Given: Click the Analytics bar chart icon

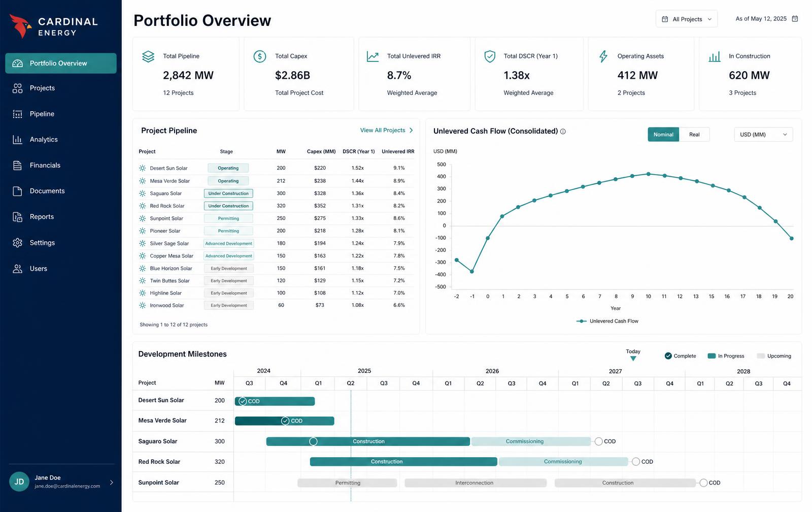Looking at the screenshot, I should pos(18,140).
